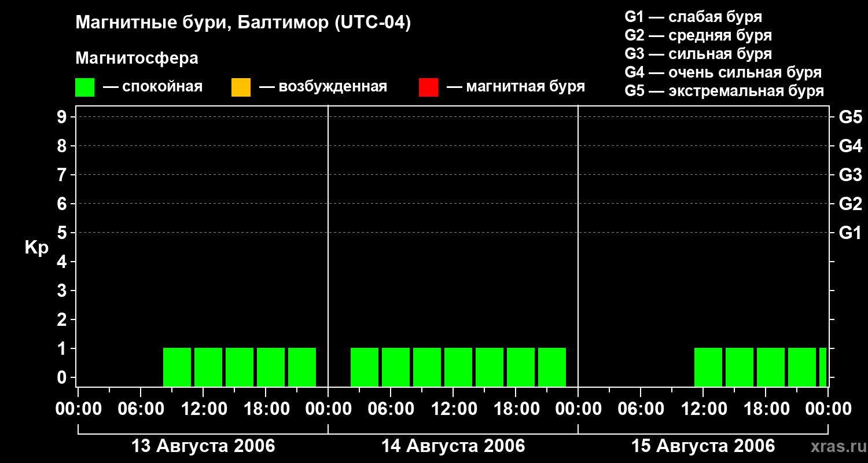Click 'G5 — экстремальная буря' legend line

724,91
